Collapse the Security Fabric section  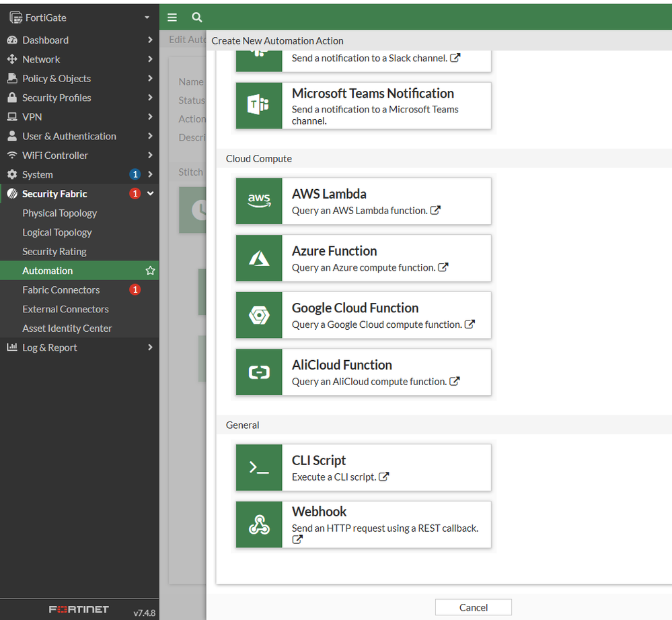click(150, 194)
